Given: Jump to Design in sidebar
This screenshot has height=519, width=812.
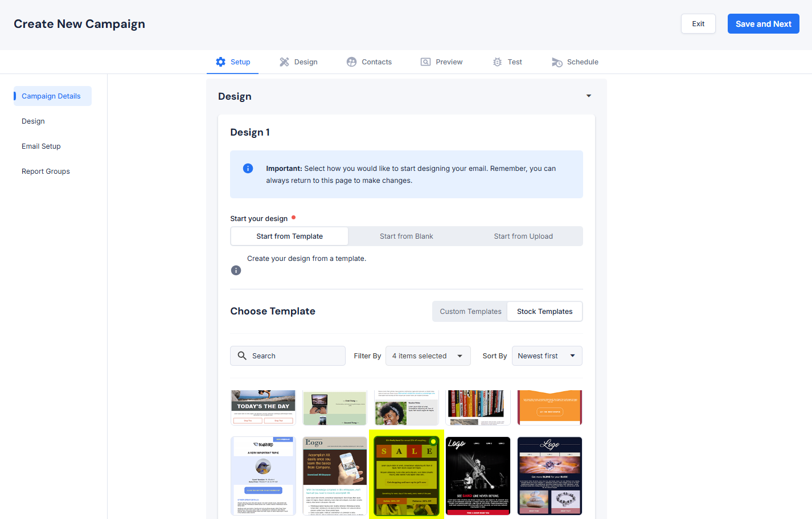Looking at the screenshot, I should tap(33, 121).
